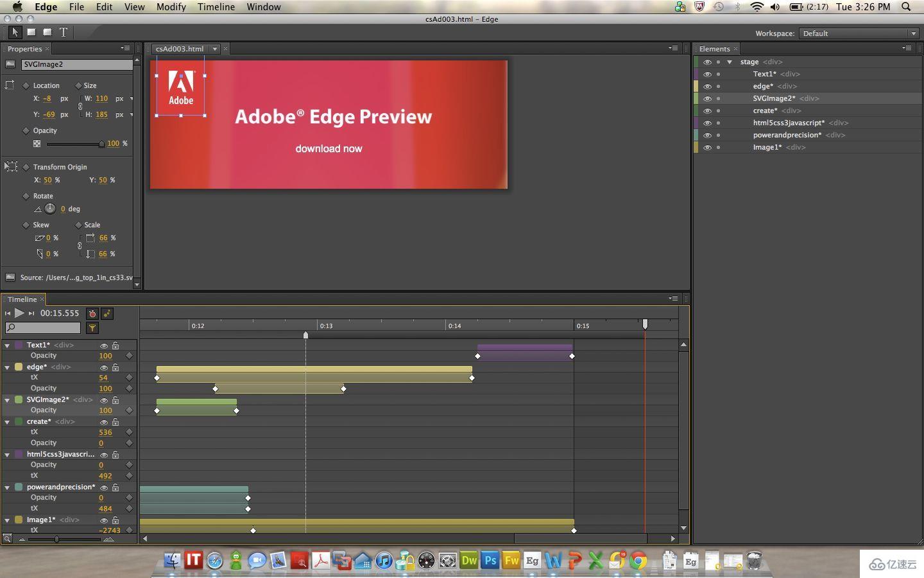Collapse the edge* timeline layer

pyautogui.click(x=7, y=367)
